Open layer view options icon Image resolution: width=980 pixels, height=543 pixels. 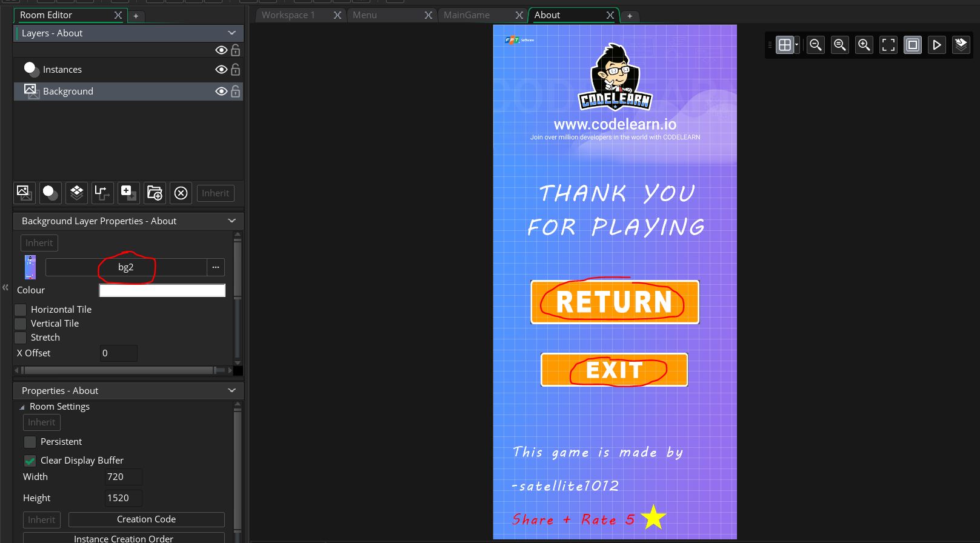[x=961, y=45]
